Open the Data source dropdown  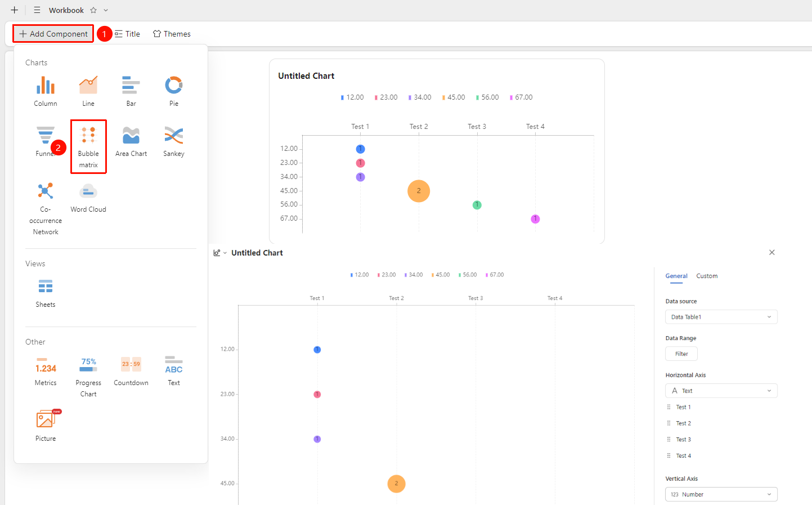point(721,317)
